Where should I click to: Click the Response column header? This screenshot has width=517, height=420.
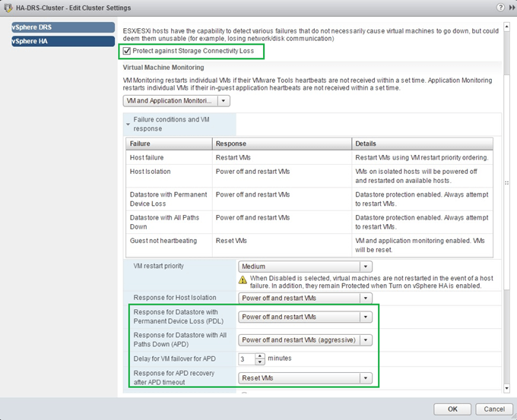tap(282, 144)
